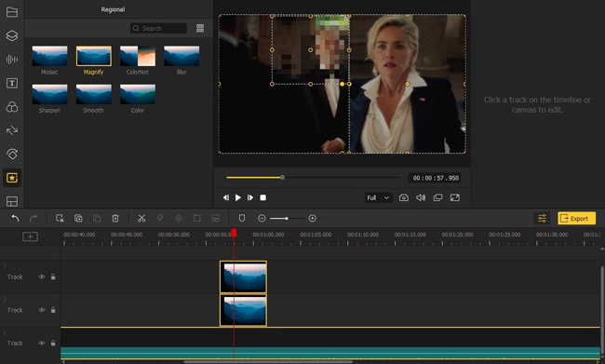
Task: Click the yellow Export button
Action: 576,219
